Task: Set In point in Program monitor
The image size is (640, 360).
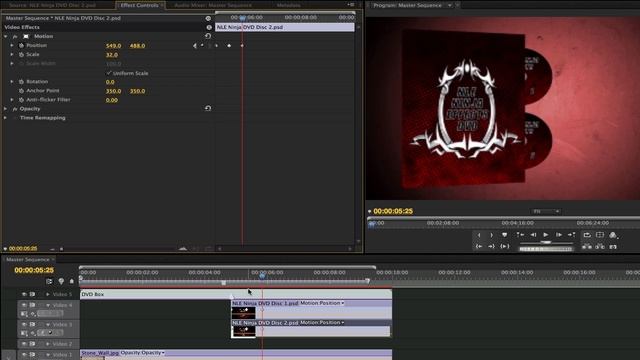Action: [479, 235]
